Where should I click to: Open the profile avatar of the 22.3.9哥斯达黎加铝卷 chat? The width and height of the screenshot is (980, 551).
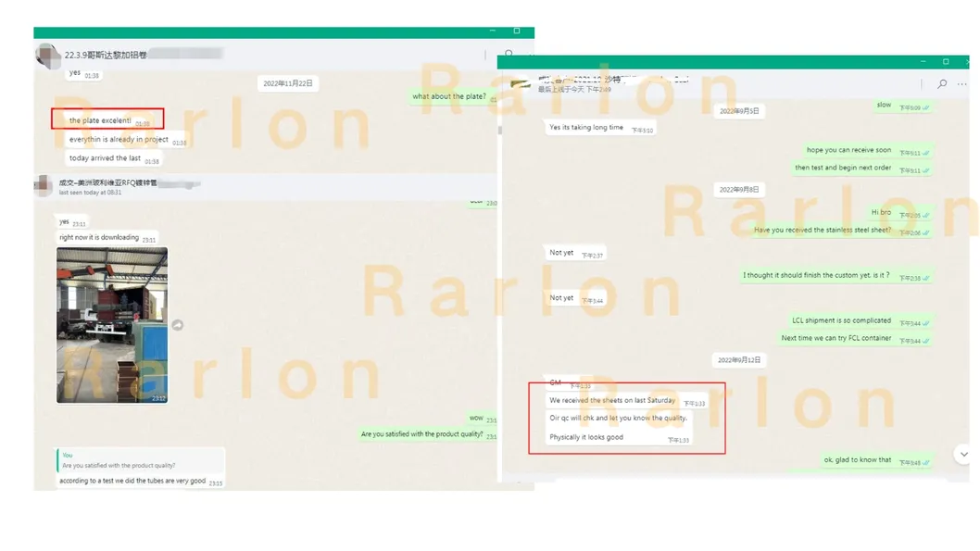tap(47, 55)
